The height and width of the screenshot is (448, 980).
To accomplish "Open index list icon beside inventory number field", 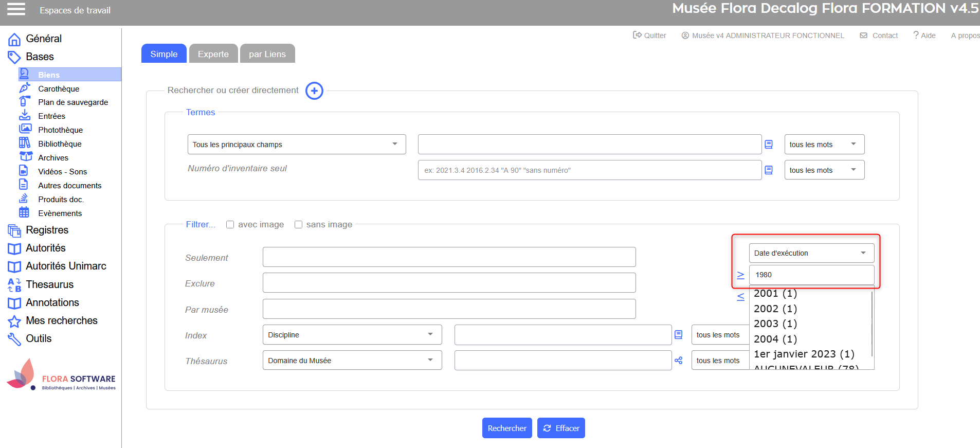I will pos(769,170).
